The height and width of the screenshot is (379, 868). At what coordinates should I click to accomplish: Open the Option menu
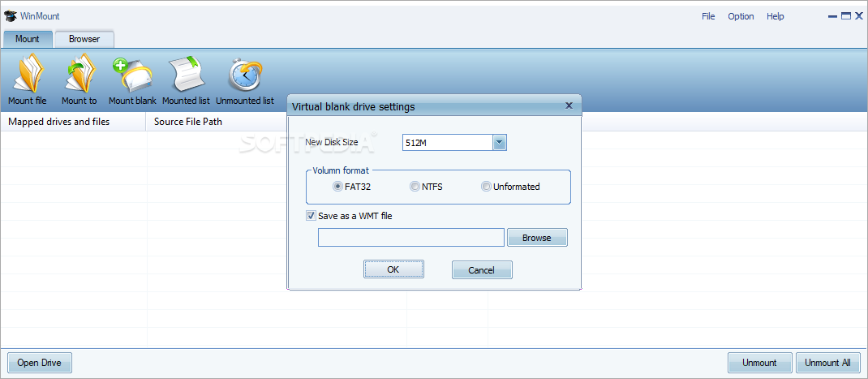coord(741,16)
